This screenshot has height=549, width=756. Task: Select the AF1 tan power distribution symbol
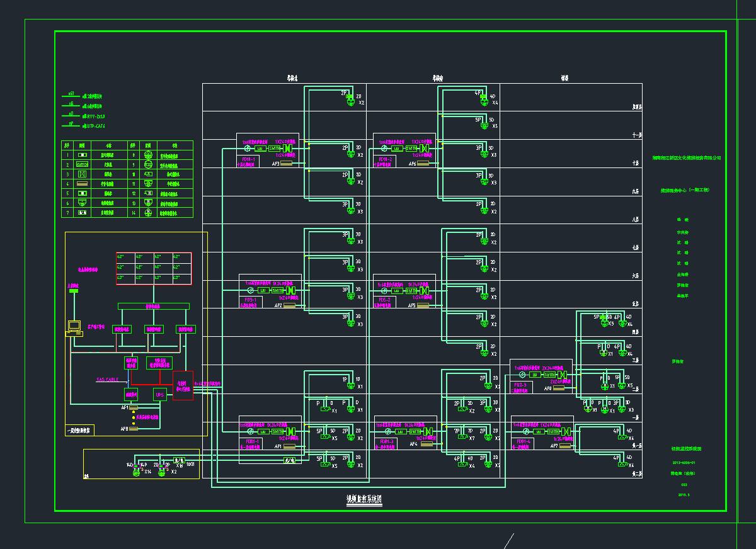point(133,408)
